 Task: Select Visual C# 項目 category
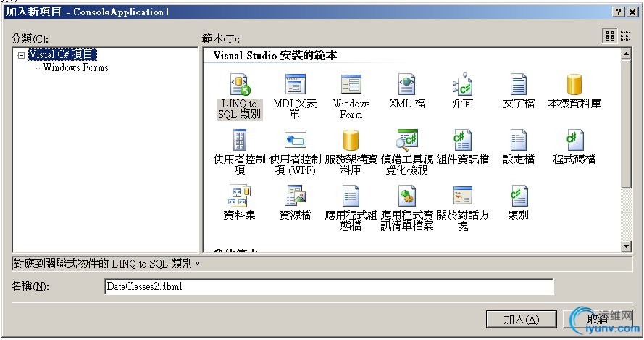point(62,54)
